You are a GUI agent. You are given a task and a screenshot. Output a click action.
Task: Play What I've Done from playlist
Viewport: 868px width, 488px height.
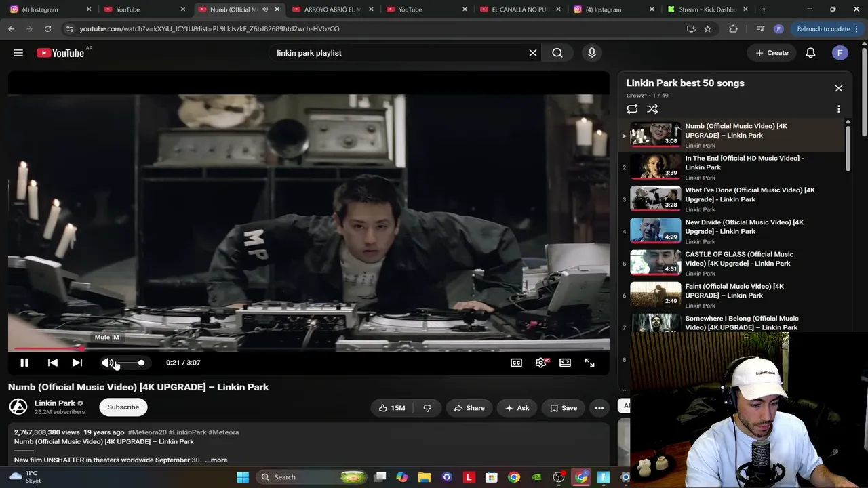(732, 199)
